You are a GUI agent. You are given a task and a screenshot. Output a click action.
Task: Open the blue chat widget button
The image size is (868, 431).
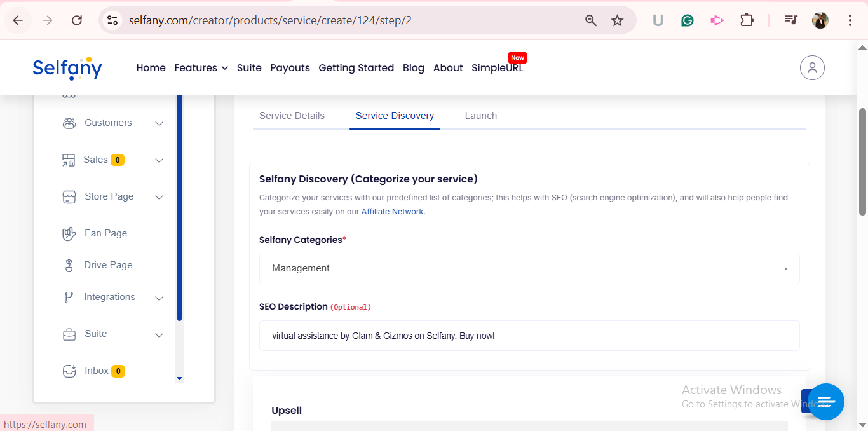[x=826, y=402]
